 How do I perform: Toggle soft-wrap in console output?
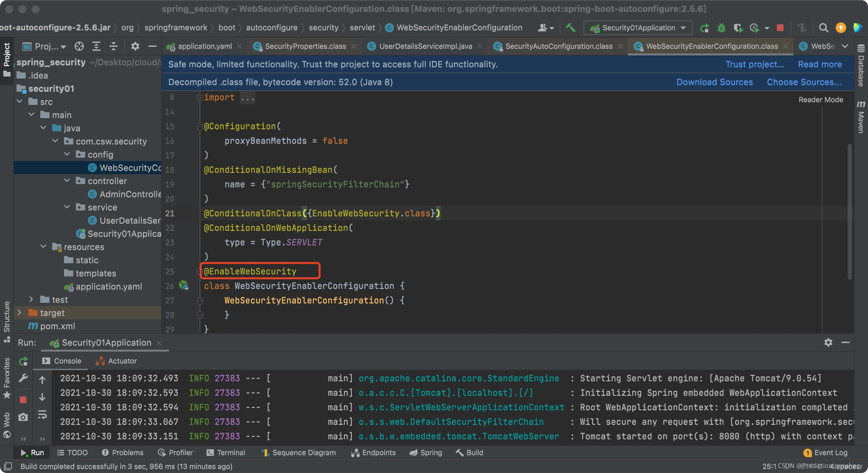coord(43,414)
